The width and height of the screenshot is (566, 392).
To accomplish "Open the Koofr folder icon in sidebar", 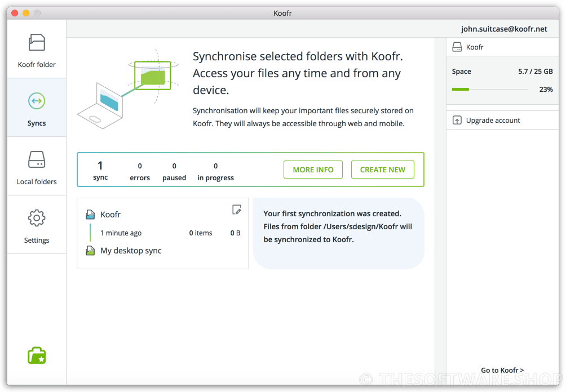I will tap(37, 43).
